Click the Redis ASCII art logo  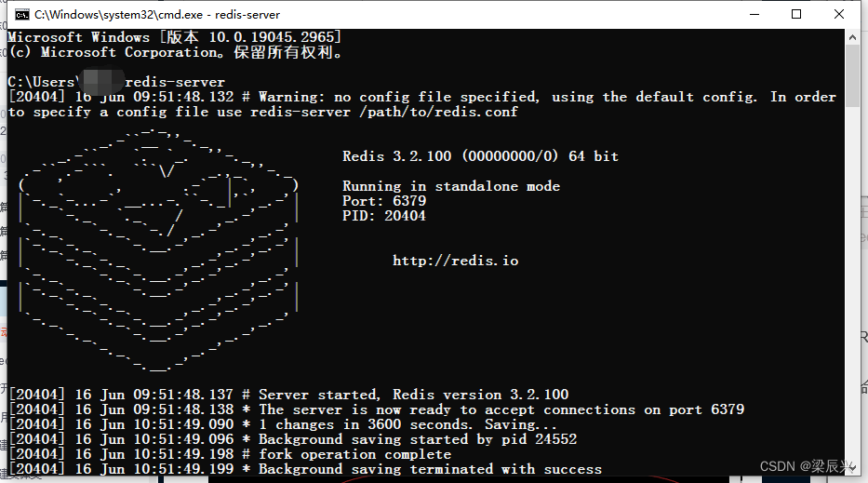coord(159,249)
